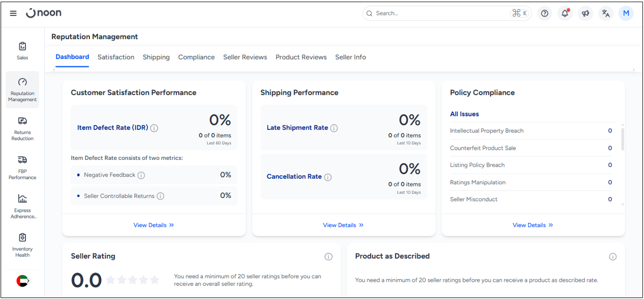
Task: Show Item Defect Rate info tooltip
Action: pos(154,128)
